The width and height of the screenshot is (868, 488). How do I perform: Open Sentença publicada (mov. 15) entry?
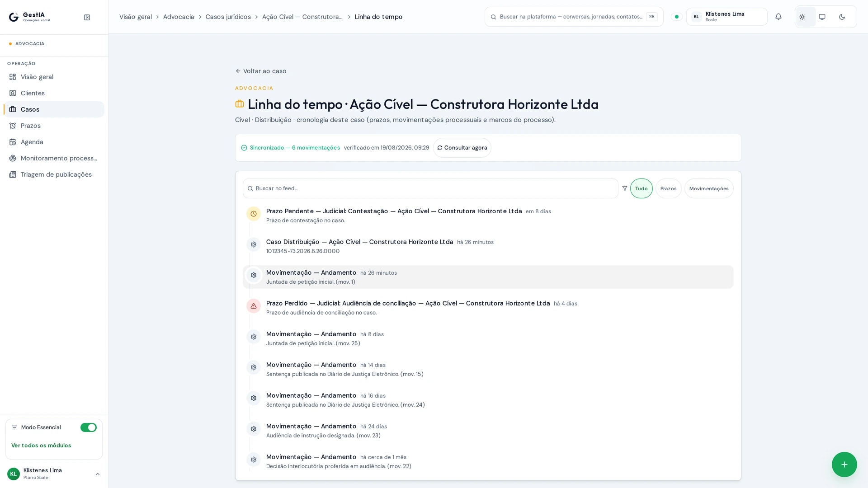[488, 369]
